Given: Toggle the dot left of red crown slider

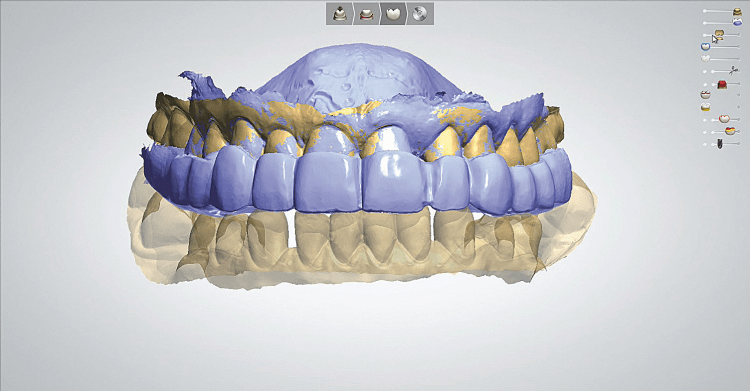Looking at the screenshot, I should coord(705,85).
